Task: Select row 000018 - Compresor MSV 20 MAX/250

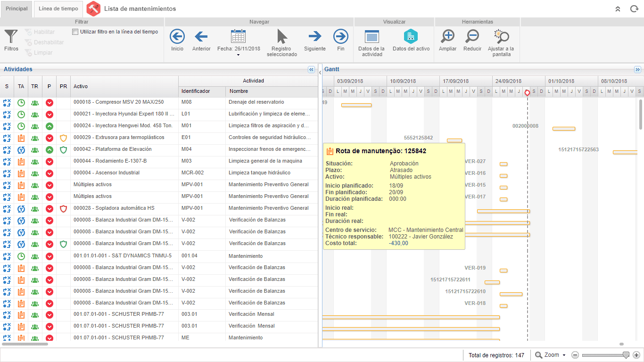Action: [159, 102]
